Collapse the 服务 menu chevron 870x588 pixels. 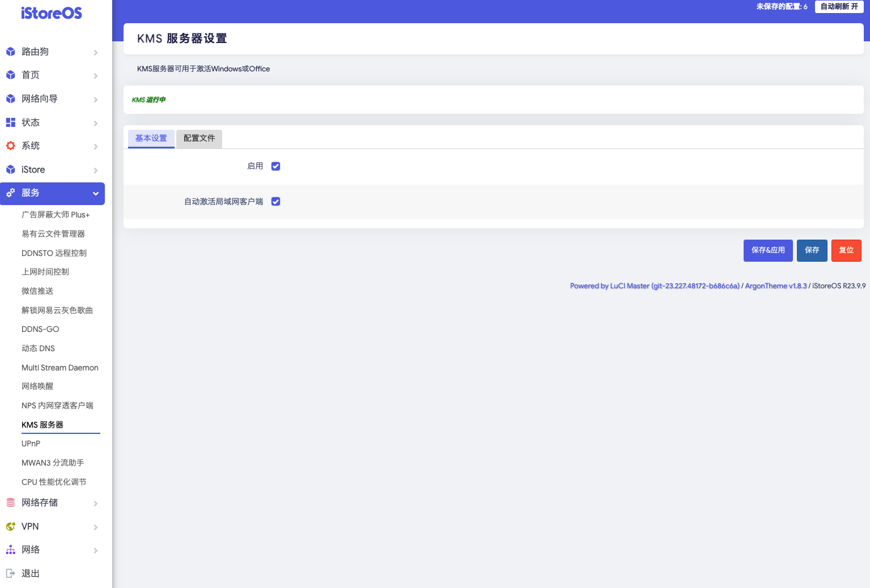[95, 193]
